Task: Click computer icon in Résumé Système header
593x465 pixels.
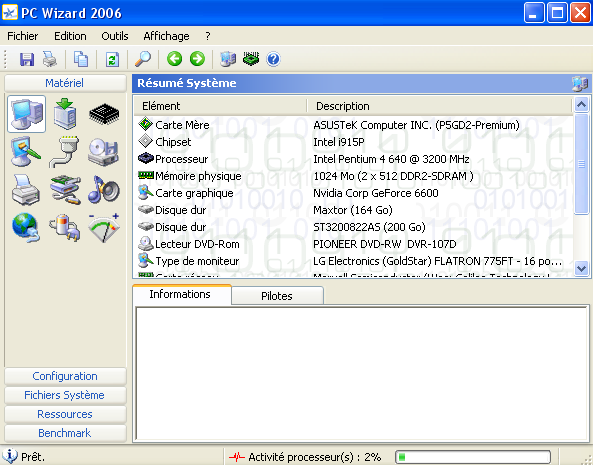Action: point(580,83)
